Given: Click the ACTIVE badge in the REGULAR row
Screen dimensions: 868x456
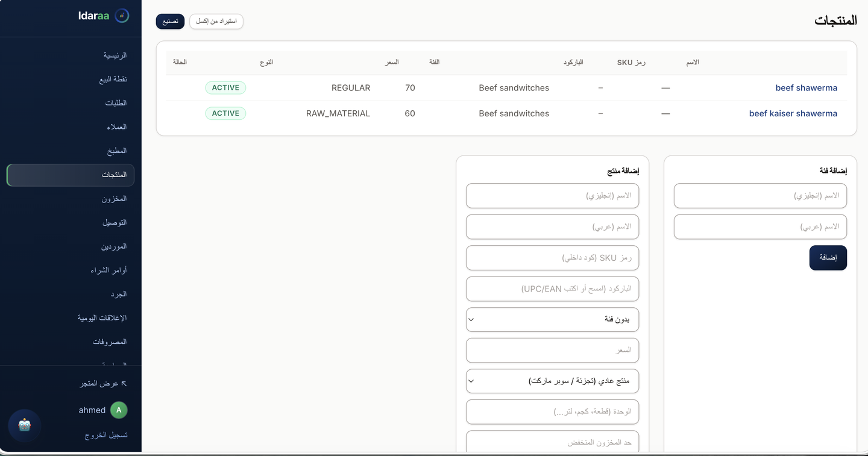Looking at the screenshot, I should (x=225, y=88).
